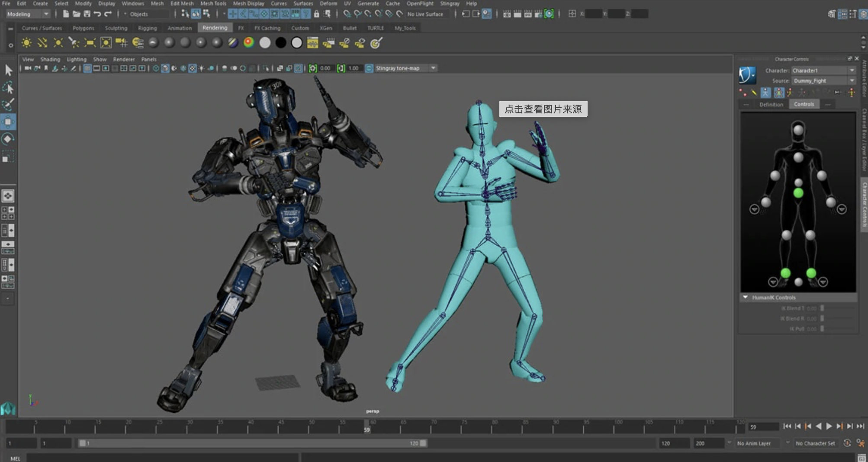Click the HumanIK character icon button
This screenshot has height=462, width=868.
pyautogui.click(x=747, y=75)
